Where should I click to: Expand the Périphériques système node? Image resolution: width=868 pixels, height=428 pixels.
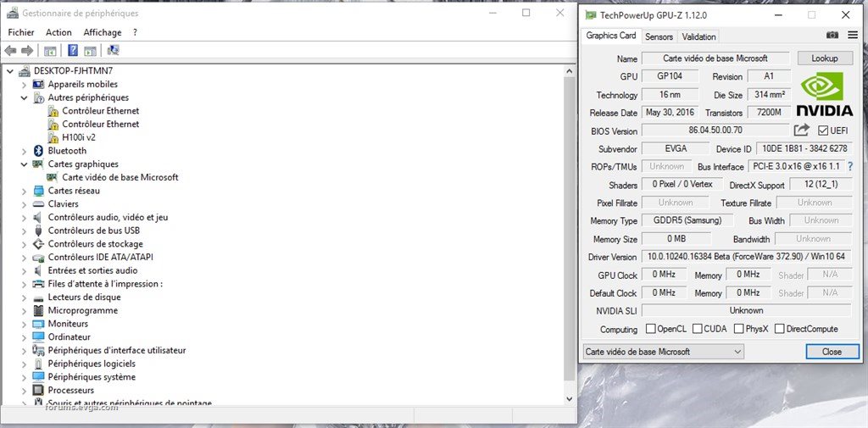24,377
